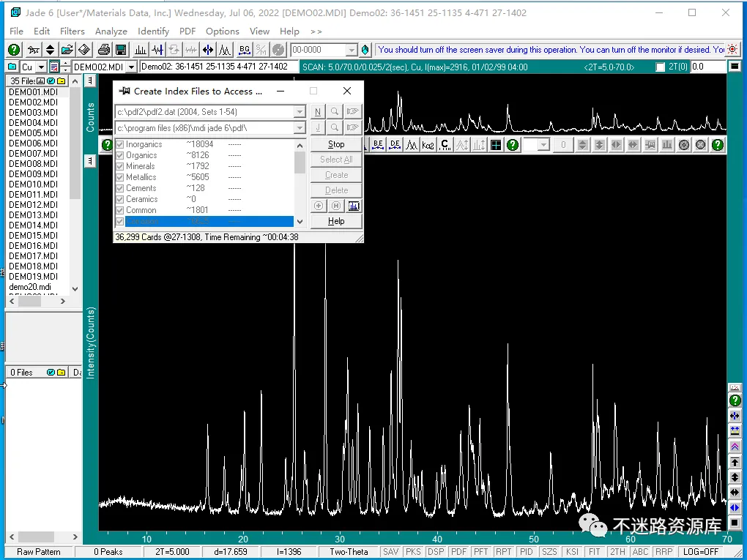Click the file list horizontal scrollbar thumb
Image resolution: width=747 pixels, height=560 pixels.
click(30, 301)
